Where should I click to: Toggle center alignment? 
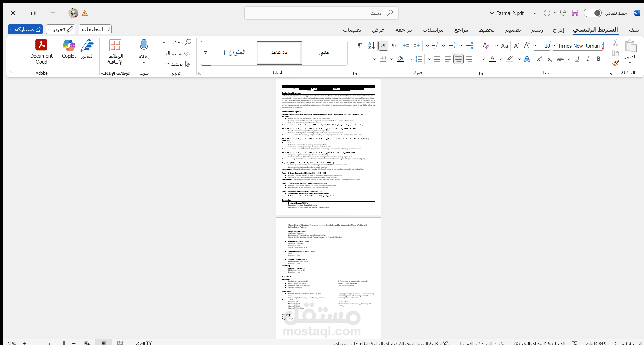(x=459, y=59)
